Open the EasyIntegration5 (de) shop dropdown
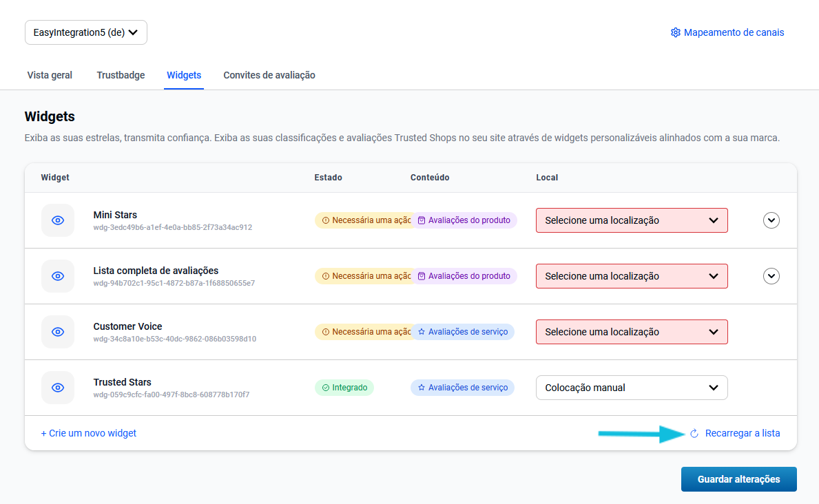The width and height of the screenshot is (819, 504). (86, 32)
